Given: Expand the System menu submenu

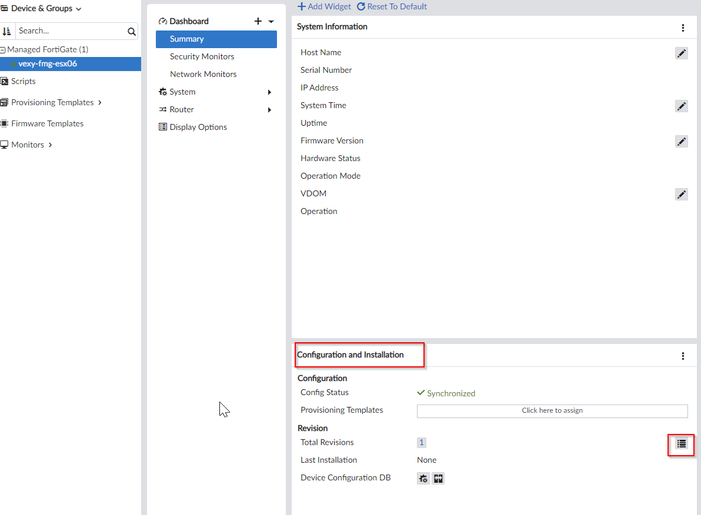Looking at the screenshot, I should 269,92.
